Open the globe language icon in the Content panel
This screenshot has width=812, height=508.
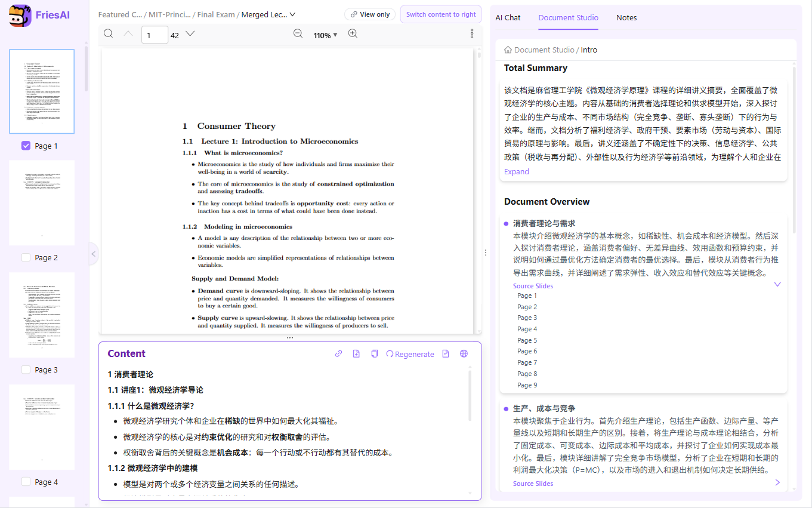coord(464,354)
